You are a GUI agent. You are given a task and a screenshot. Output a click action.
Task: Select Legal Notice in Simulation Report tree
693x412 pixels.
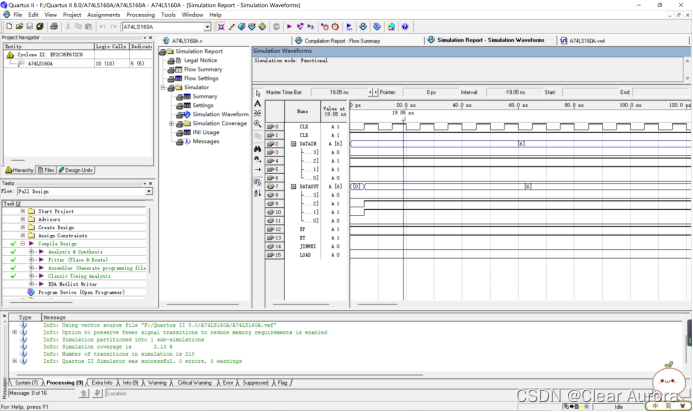click(200, 60)
